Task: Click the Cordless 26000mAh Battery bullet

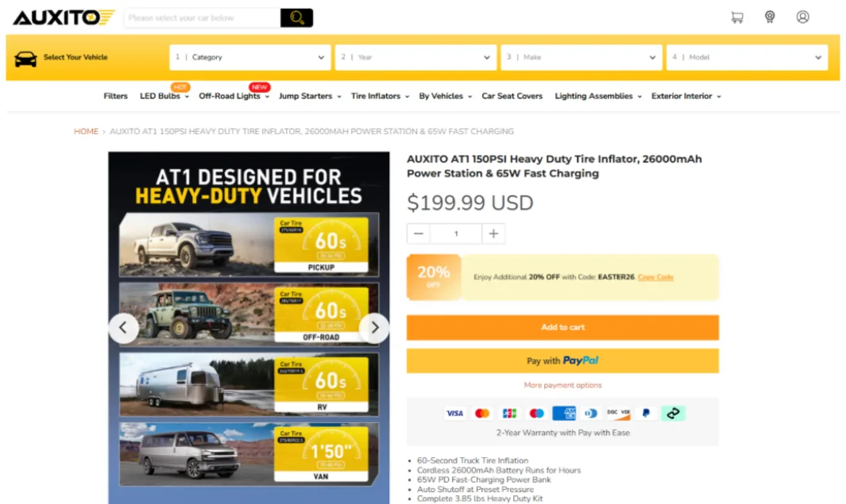Action: (499, 470)
